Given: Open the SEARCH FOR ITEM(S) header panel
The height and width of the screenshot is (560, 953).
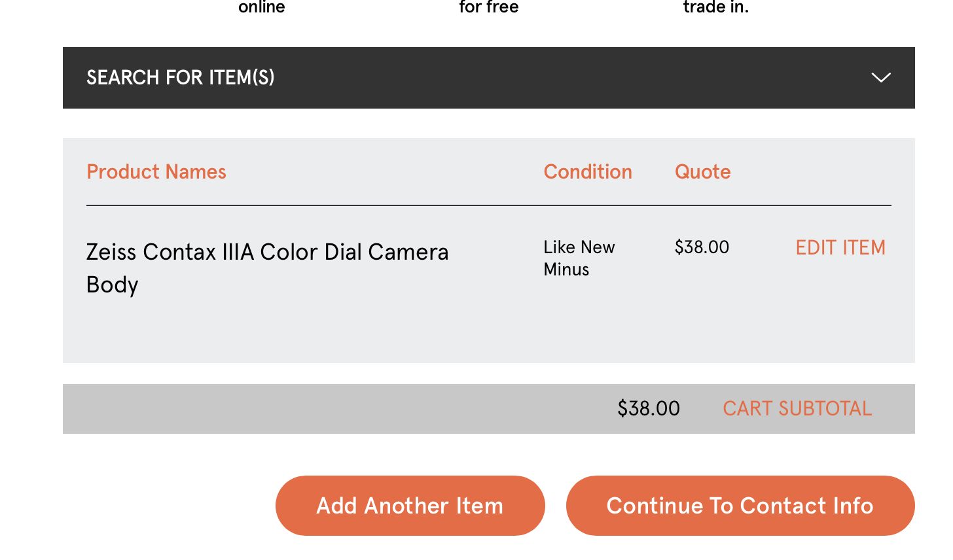Looking at the screenshot, I should tap(489, 78).
